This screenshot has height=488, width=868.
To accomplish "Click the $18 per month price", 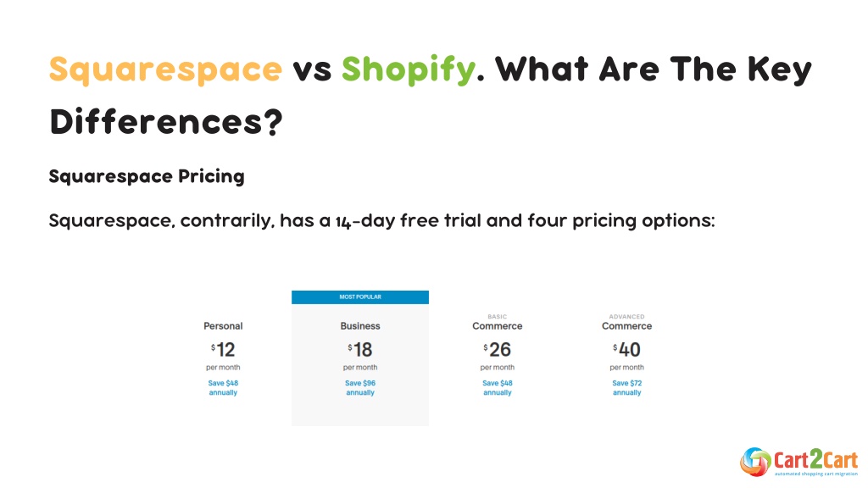I will tap(360, 356).
